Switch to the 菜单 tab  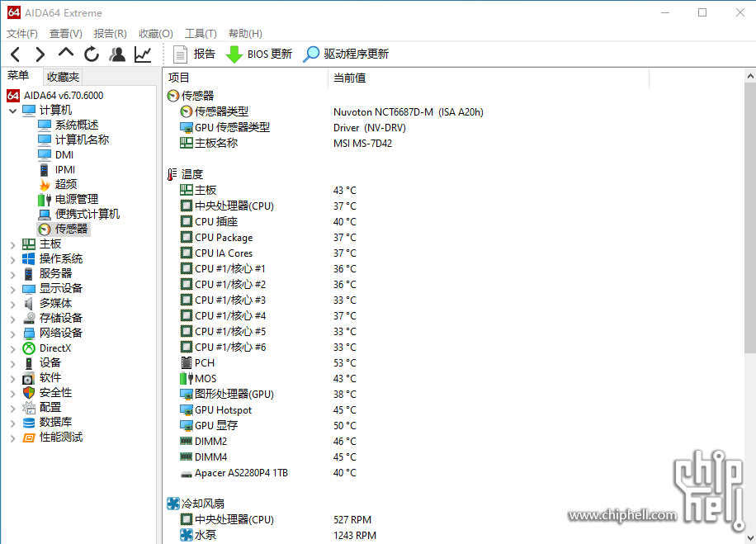click(x=18, y=76)
